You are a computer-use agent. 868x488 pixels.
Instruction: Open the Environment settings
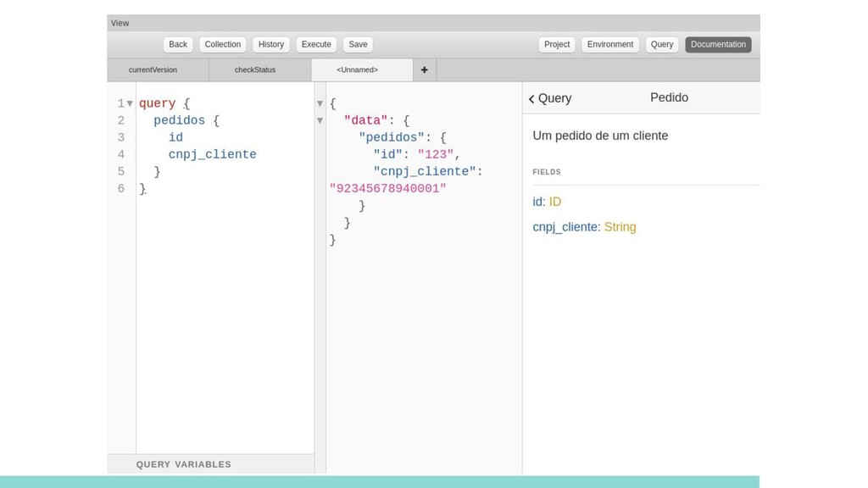pos(610,44)
